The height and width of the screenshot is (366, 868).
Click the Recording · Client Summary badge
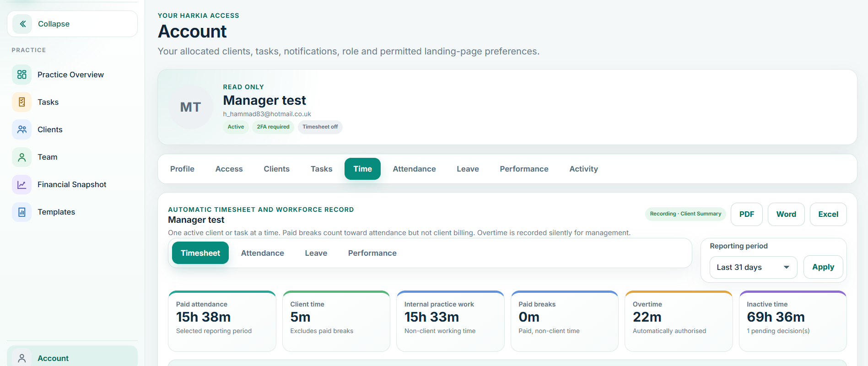[x=685, y=214]
